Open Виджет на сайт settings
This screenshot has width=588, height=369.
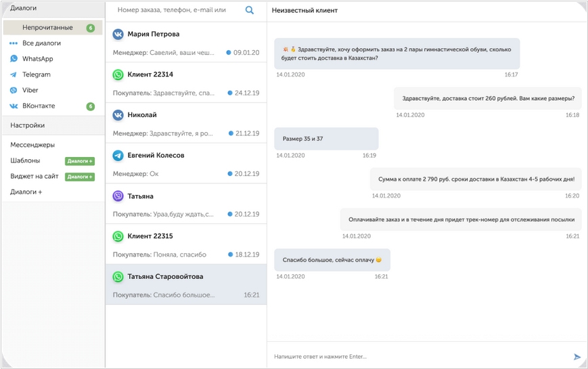(35, 177)
